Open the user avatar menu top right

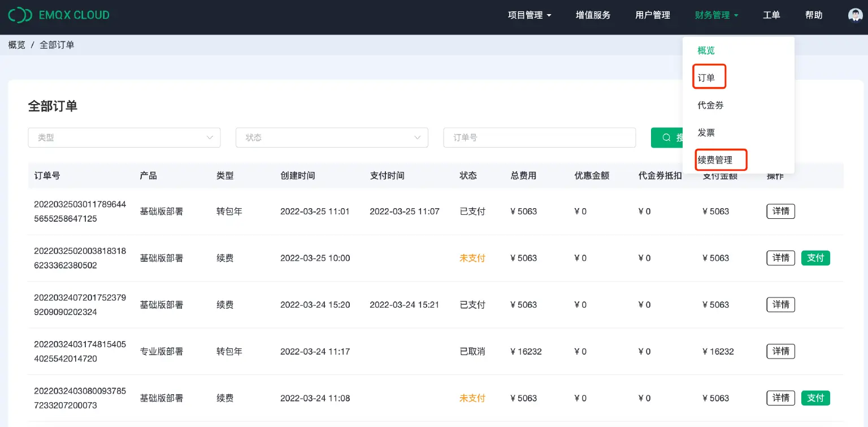coord(855,14)
